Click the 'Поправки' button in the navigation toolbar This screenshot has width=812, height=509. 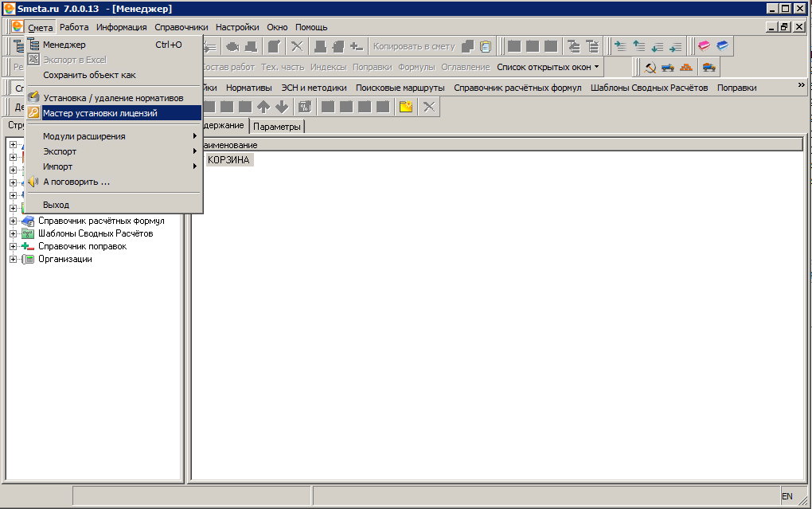736,88
